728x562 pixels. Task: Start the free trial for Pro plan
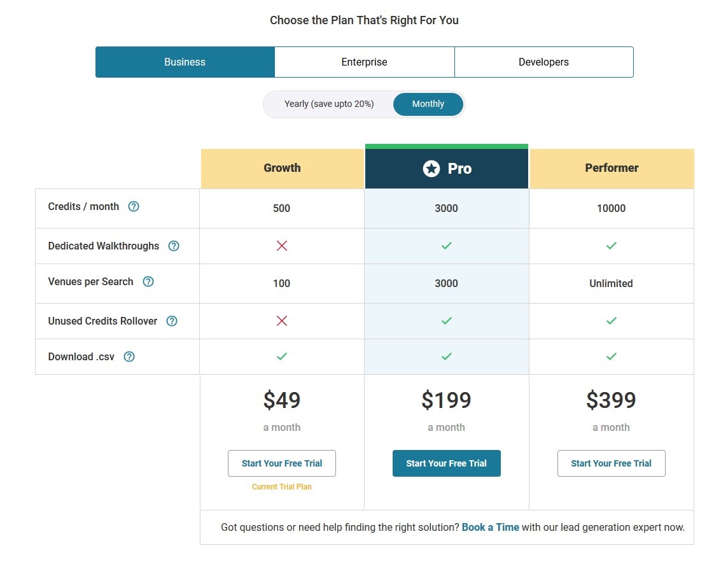447,463
